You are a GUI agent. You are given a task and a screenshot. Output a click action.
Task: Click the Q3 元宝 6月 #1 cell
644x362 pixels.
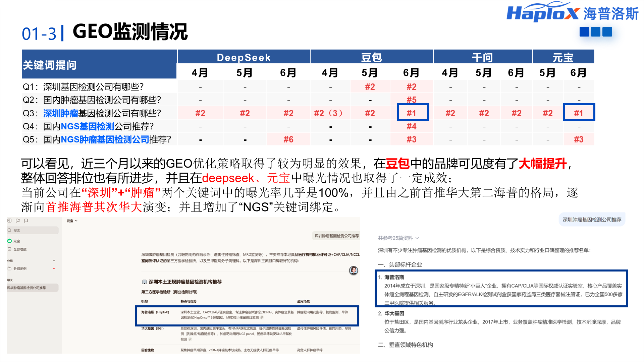579,113
